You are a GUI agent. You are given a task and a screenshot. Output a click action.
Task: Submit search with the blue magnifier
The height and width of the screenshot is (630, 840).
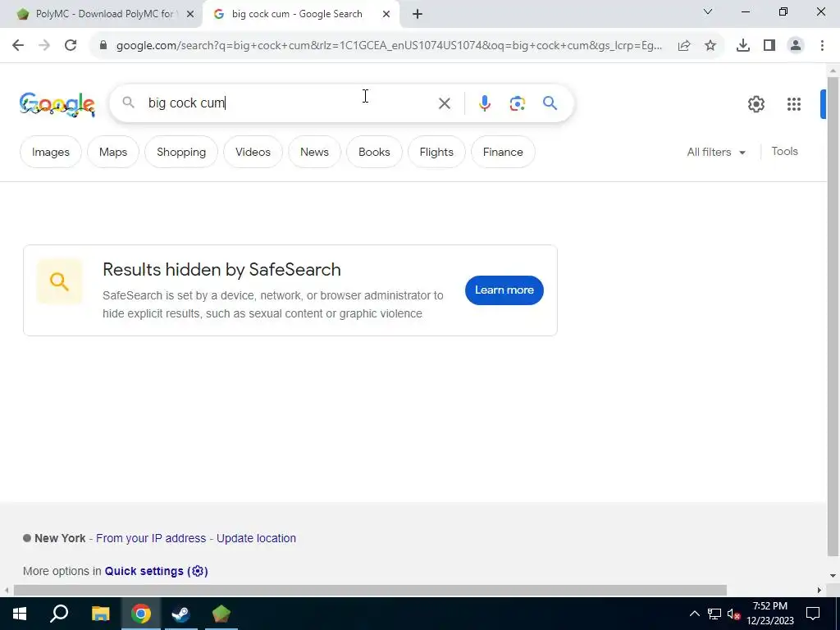click(550, 103)
